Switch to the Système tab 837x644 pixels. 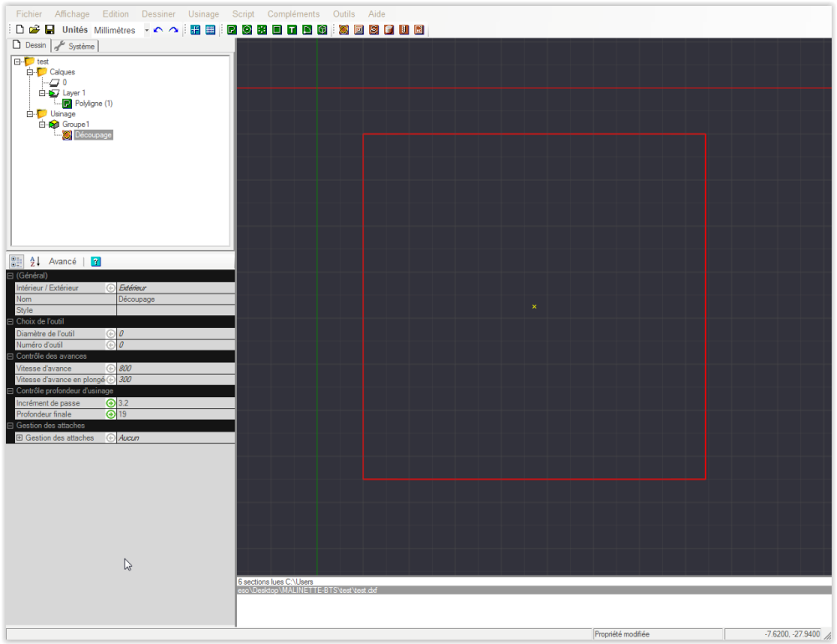click(x=74, y=47)
